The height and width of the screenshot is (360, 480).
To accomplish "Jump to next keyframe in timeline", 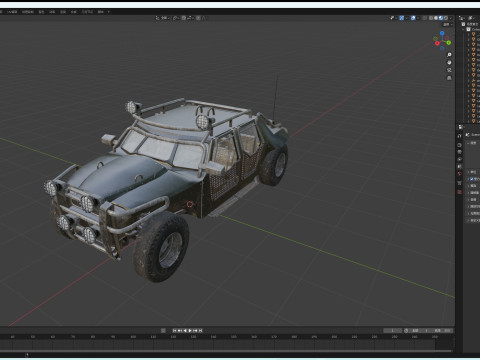I will 195,331.
